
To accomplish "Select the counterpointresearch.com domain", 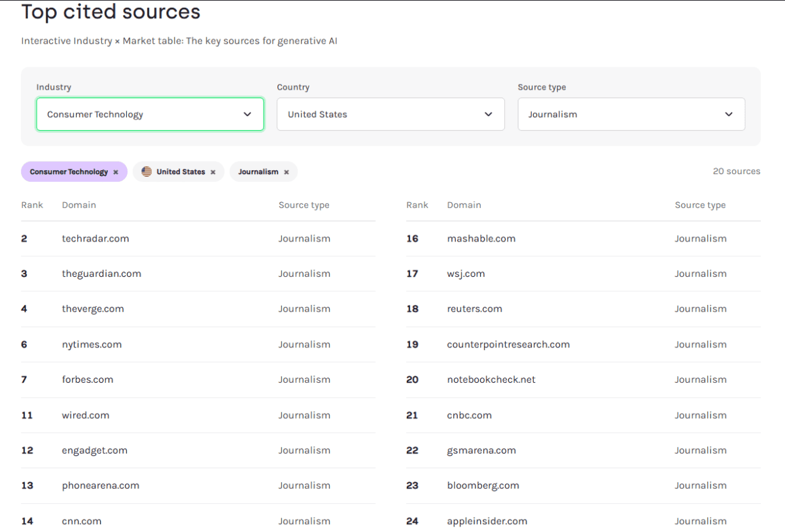I will point(508,344).
